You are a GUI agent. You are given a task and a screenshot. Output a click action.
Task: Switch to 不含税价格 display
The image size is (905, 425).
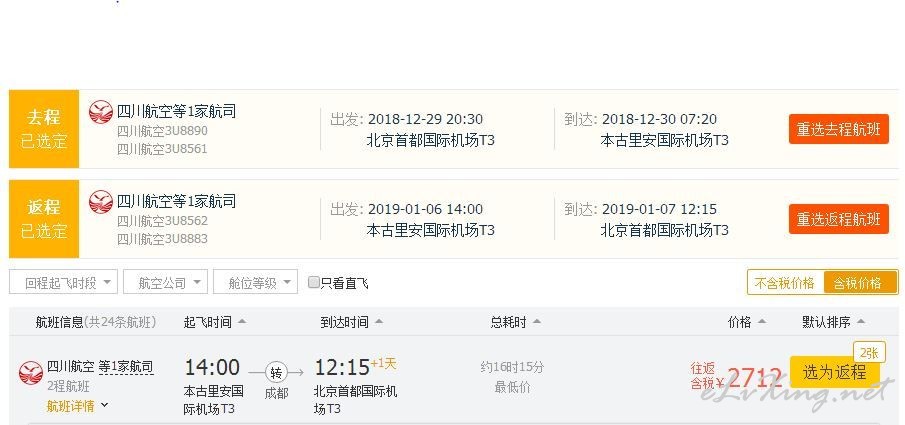coord(785,283)
